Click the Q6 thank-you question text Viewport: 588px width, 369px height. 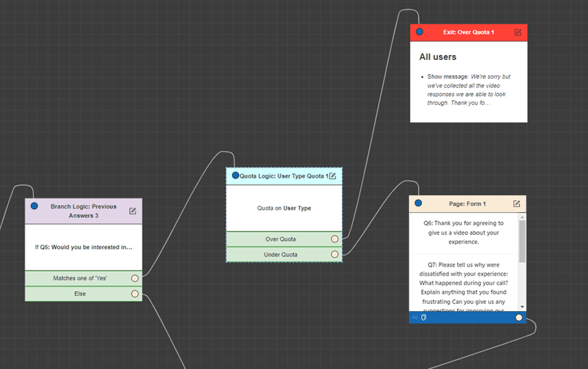coord(464,232)
